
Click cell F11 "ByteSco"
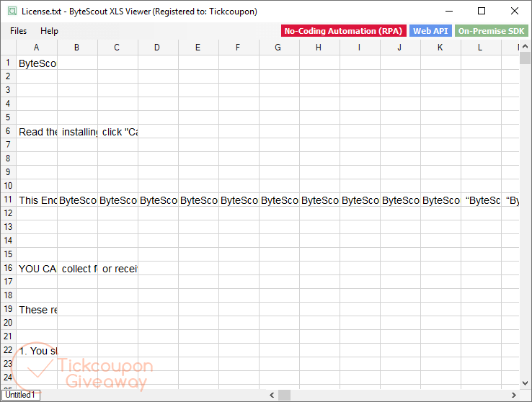click(x=239, y=200)
